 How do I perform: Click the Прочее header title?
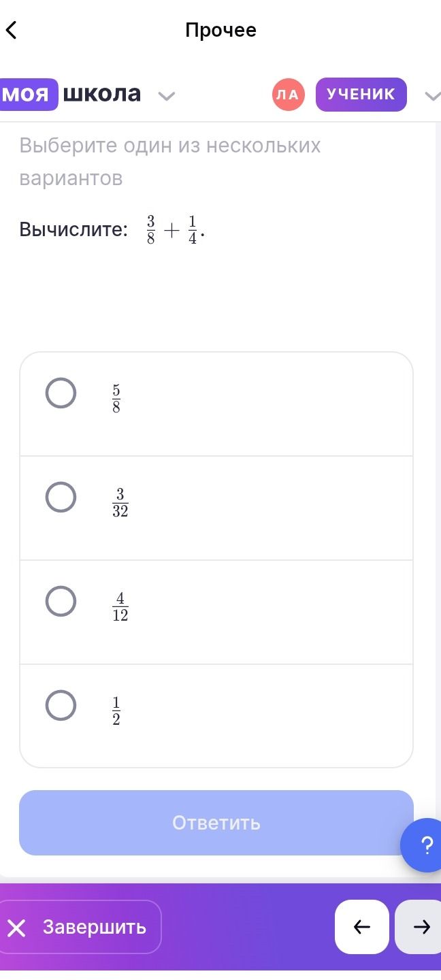221,30
